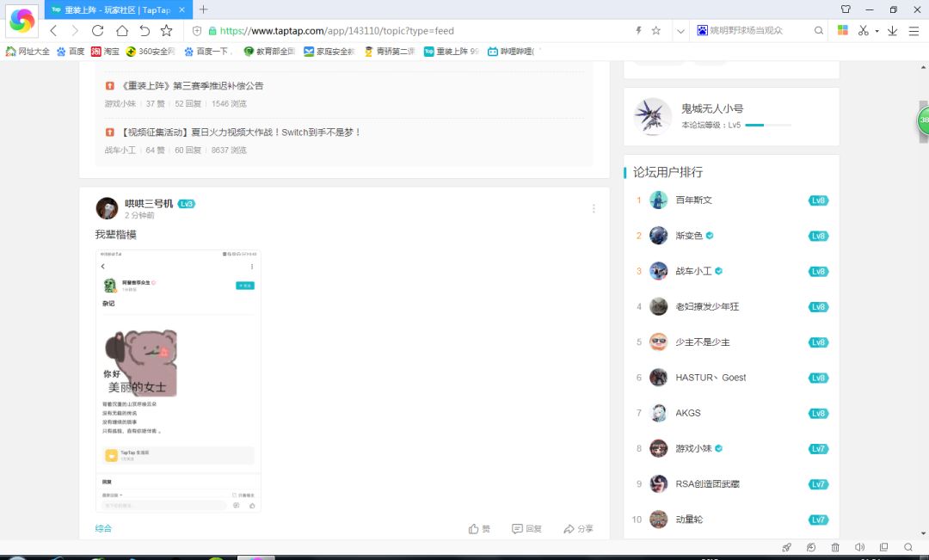
Task: Open the 淘宝 bookmark
Action: [x=105, y=52]
